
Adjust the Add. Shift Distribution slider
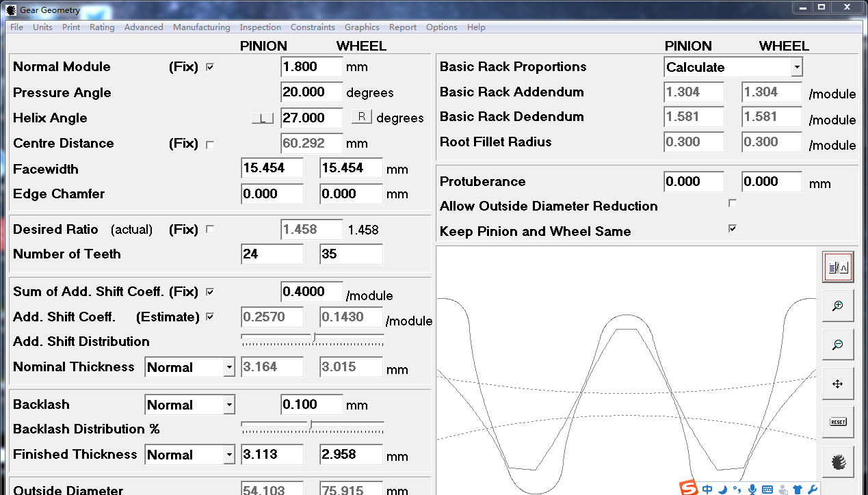tap(313, 339)
